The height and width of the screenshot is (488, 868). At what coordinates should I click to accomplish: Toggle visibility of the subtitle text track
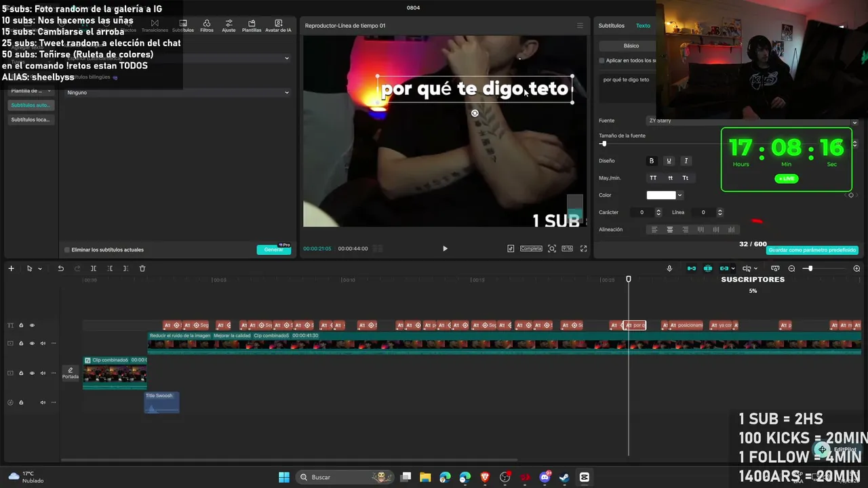tap(32, 325)
